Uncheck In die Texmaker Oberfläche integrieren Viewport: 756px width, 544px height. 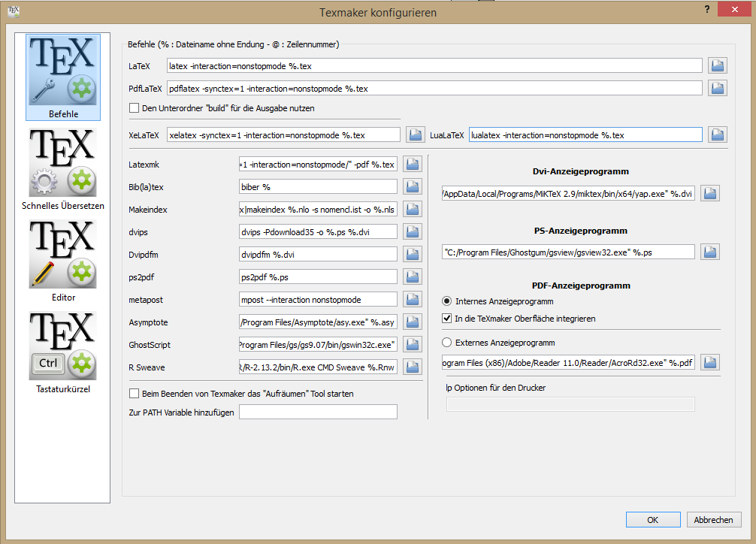pos(447,319)
